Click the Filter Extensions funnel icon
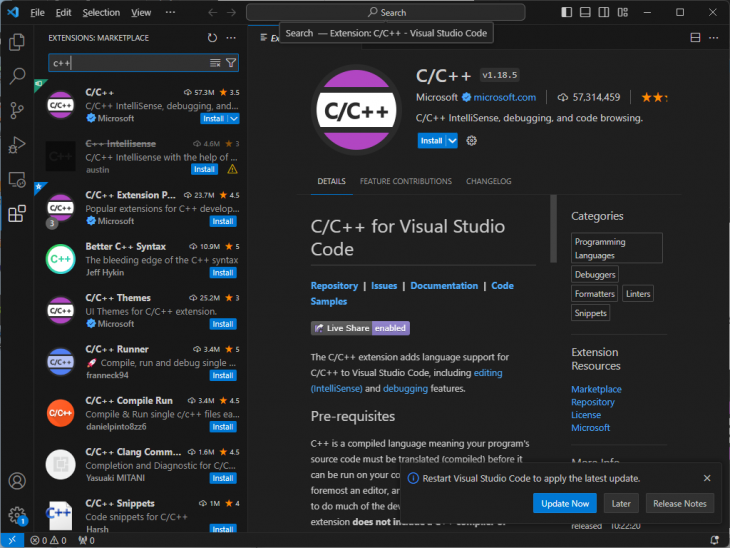This screenshot has height=548, width=730. pos(232,62)
